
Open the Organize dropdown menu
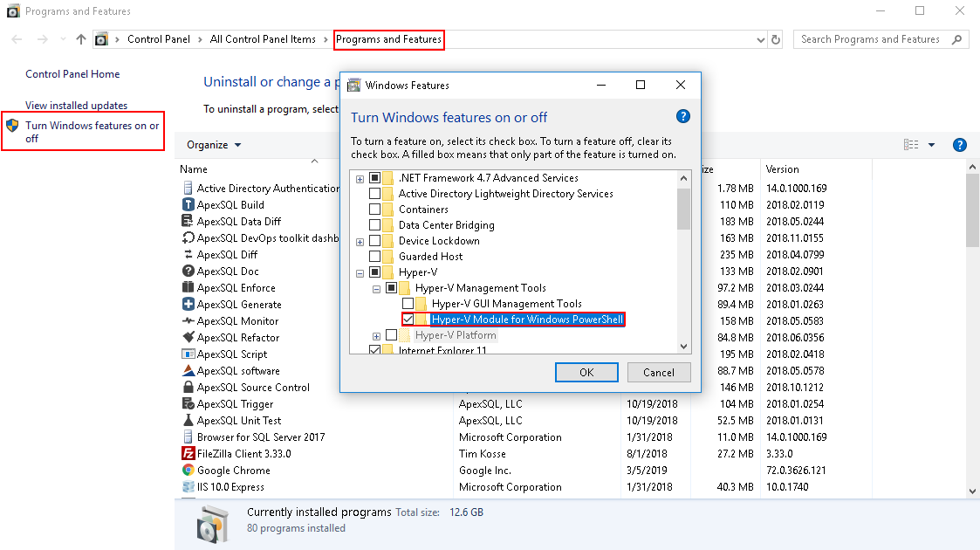click(214, 145)
